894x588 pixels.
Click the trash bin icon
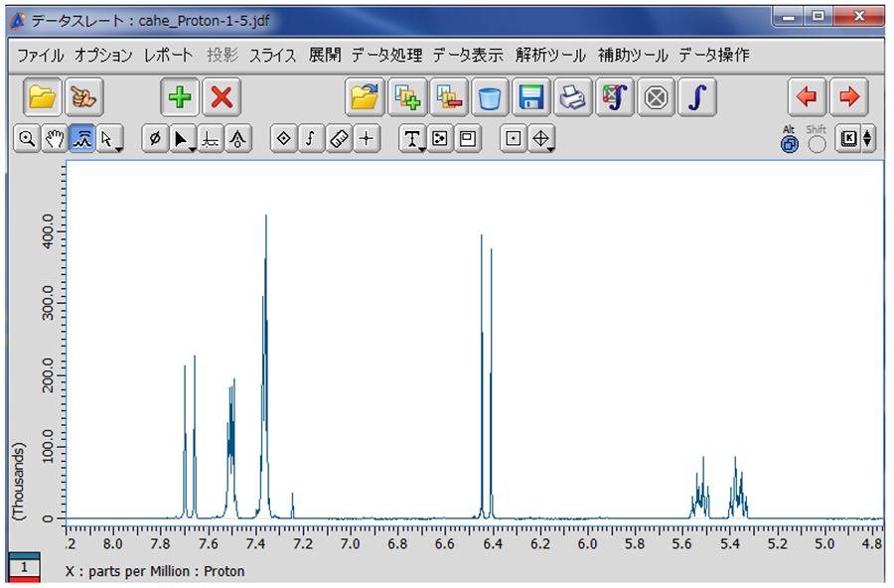click(490, 97)
